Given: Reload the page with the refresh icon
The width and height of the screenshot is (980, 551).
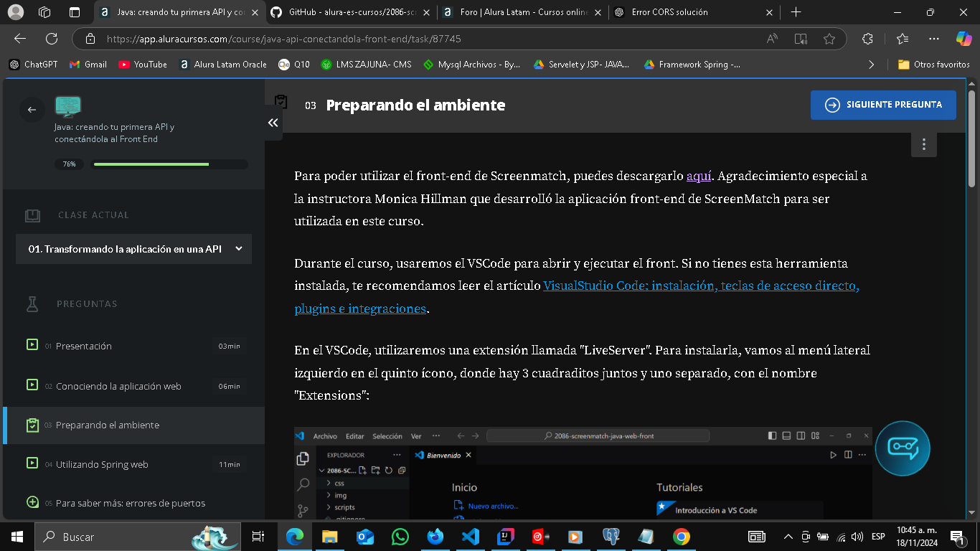Looking at the screenshot, I should [x=52, y=39].
